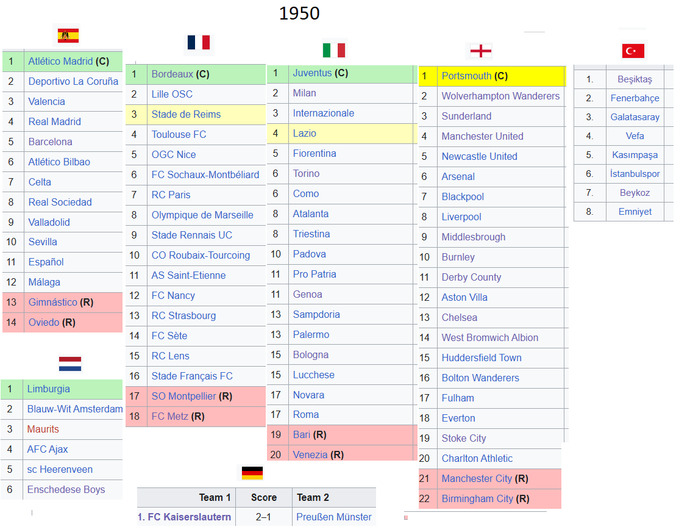
Task: Open the Valencia team link
Action: [x=47, y=102]
